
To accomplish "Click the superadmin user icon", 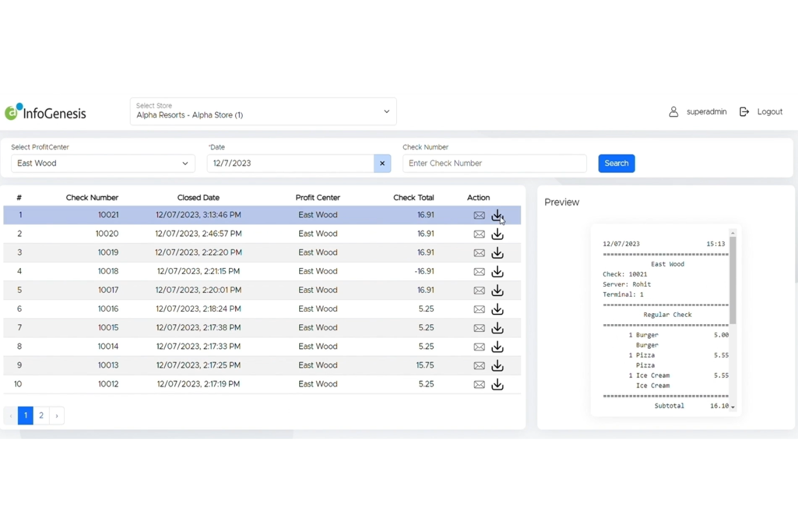I will [673, 112].
